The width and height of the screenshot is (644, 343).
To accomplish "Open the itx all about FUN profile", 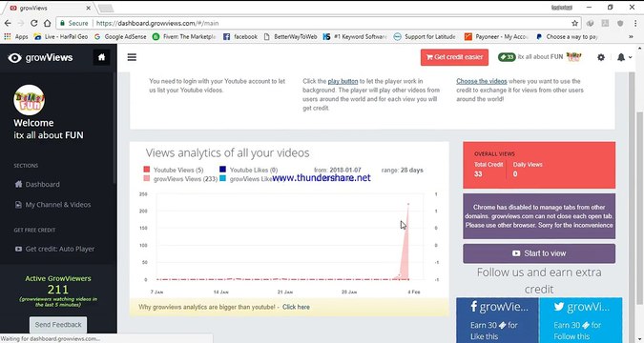I will tap(550, 57).
